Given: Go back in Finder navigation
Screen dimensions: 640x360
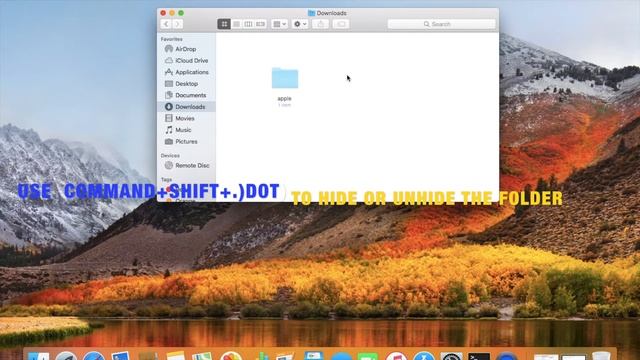Looking at the screenshot, I should [x=166, y=24].
